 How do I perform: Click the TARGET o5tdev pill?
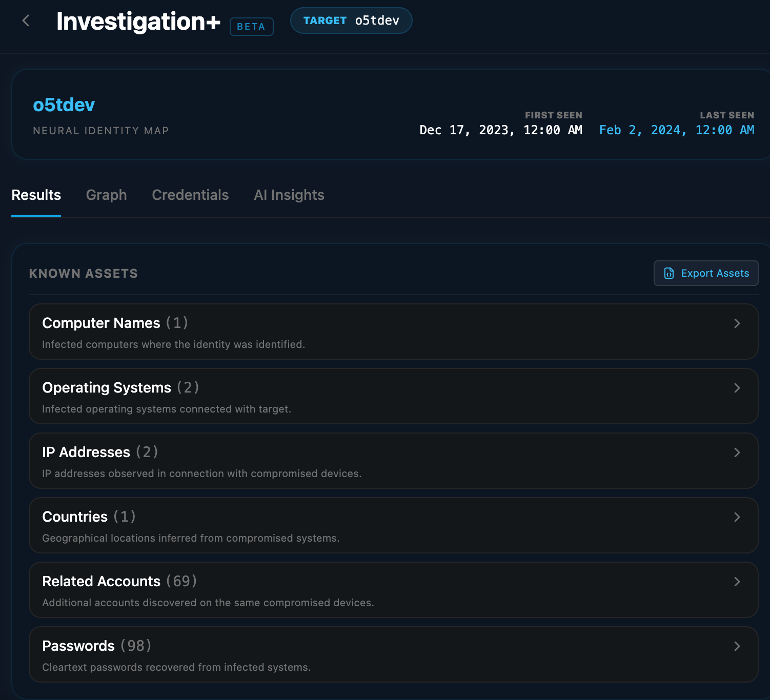(x=351, y=20)
